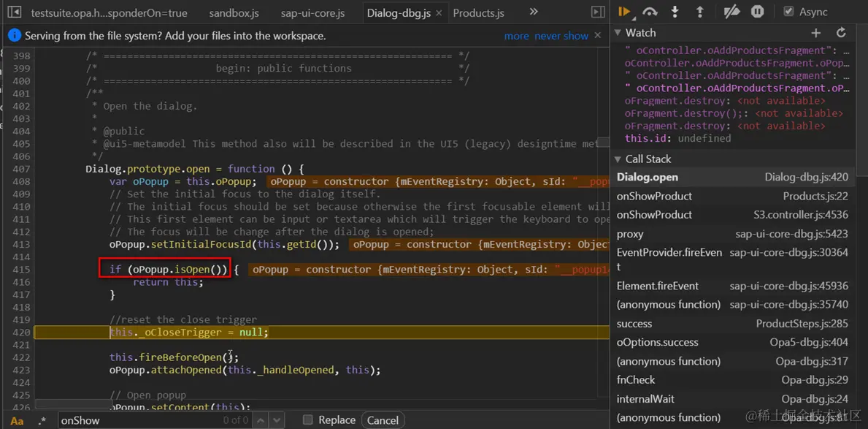Select EventProvider.fireEvent stack frame

point(732,259)
